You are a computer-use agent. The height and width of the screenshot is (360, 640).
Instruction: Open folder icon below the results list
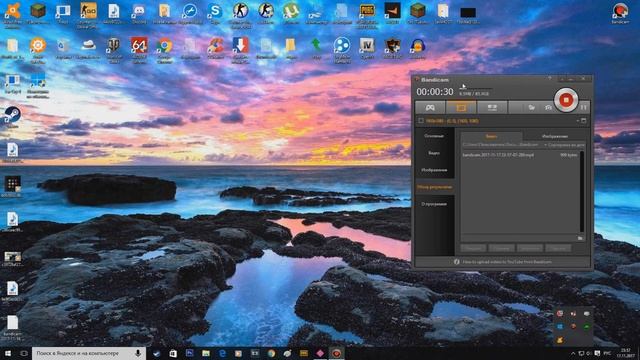[580, 238]
